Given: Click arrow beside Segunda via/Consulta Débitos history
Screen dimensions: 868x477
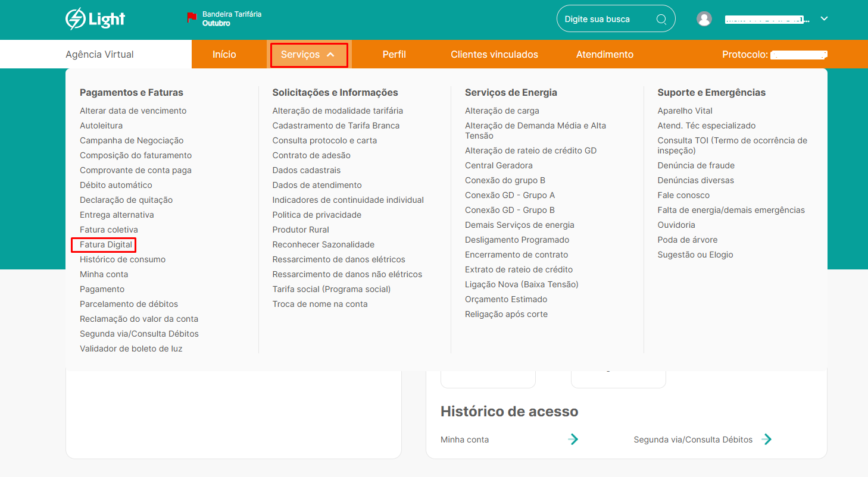Looking at the screenshot, I should (767, 440).
